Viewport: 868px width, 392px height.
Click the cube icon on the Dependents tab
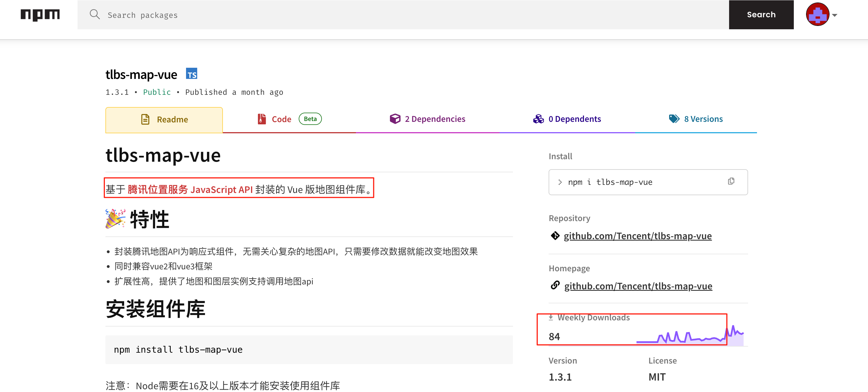click(x=538, y=118)
